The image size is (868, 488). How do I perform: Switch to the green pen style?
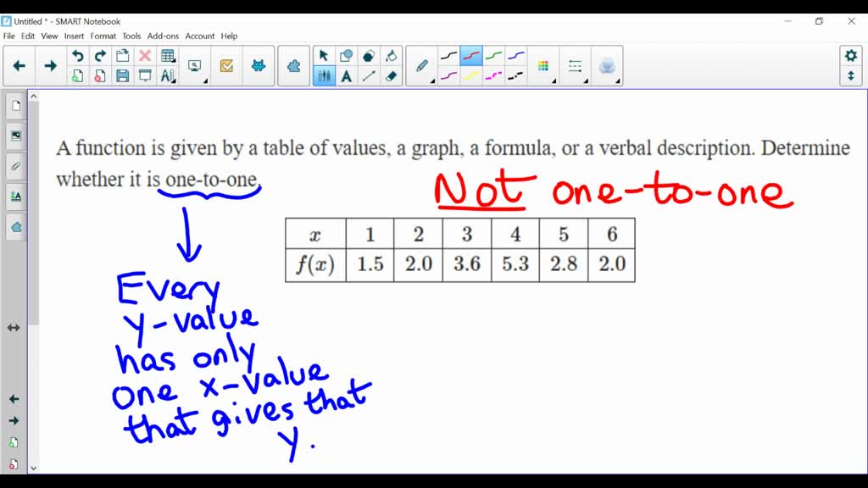pyautogui.click(x=492, y=54)
